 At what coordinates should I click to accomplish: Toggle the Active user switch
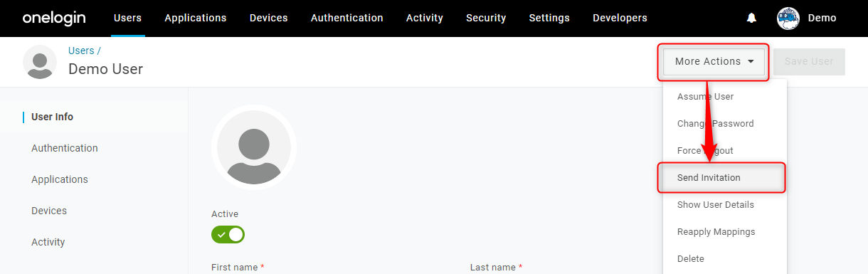coord(228,234)
